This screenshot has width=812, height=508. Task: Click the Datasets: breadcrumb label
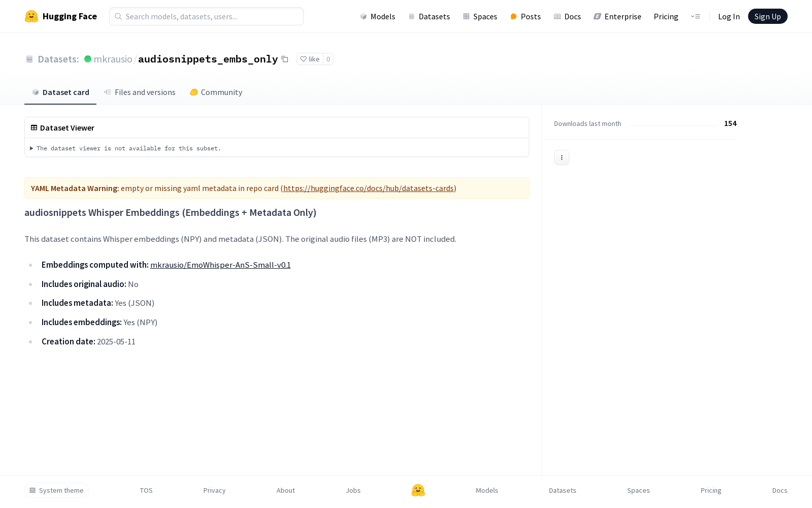[x=58, y=59]
